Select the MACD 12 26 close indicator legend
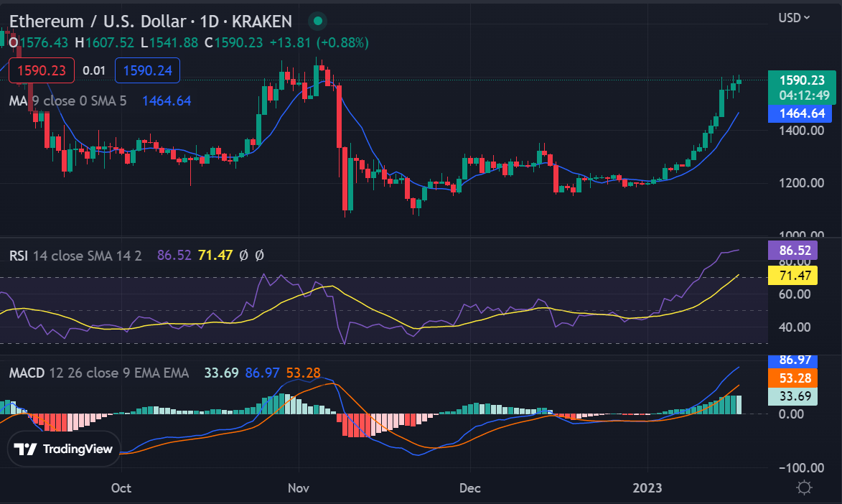This screenshot has width=842, height=504. coord(99,373)
